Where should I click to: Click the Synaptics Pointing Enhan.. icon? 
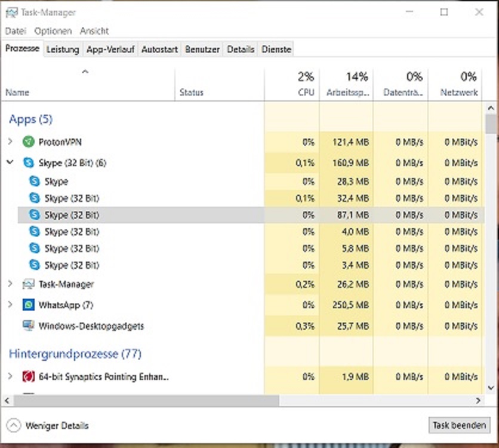click(28, 377)
